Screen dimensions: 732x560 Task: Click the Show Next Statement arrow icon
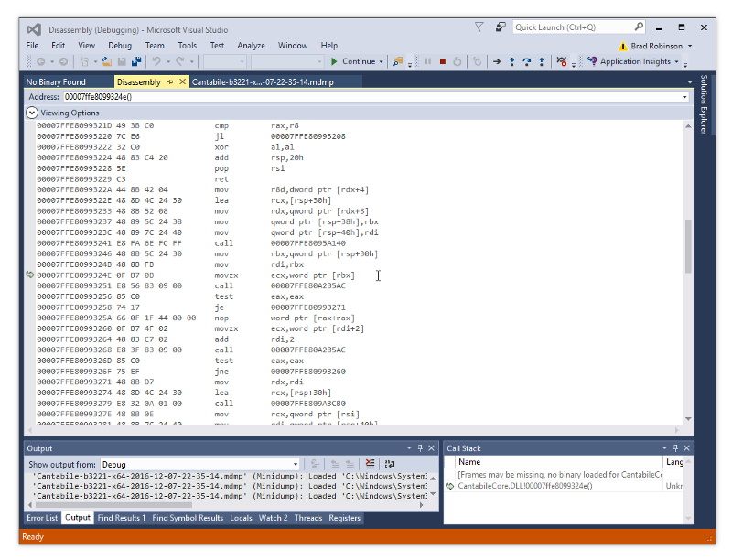497,61
